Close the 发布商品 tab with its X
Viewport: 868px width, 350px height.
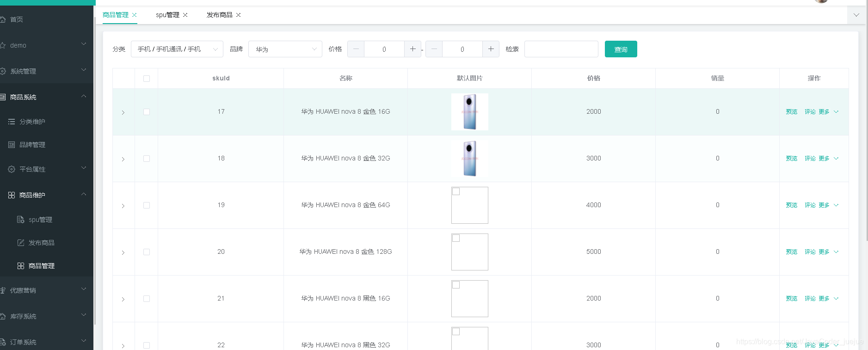239,15
